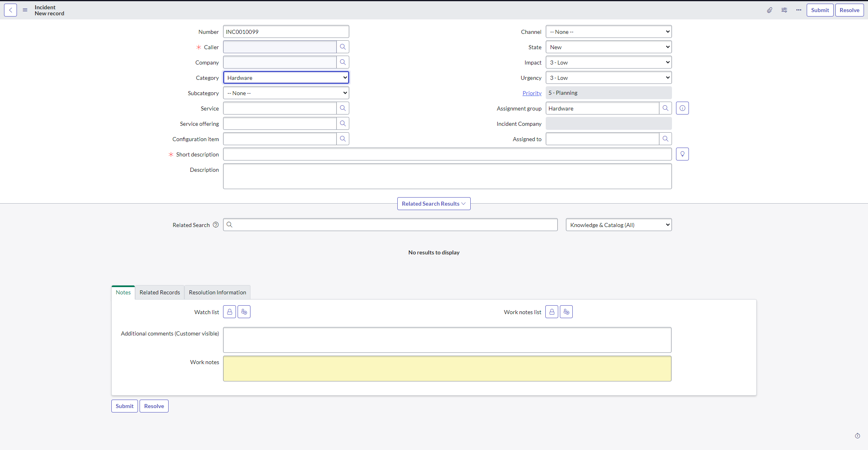Change Knowledge & Catalog search source dropdown
868x450 pixels.
[618, 225]
